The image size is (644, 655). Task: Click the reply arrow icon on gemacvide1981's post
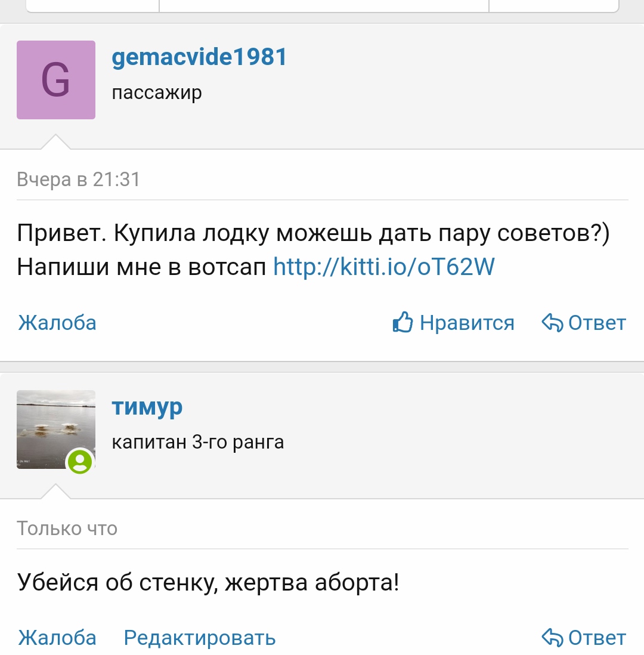click(x=552, y=323)
